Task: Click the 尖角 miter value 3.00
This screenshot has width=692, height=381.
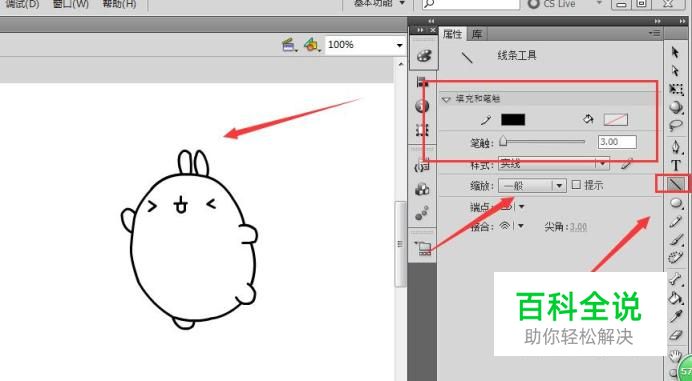Action: 578,227
